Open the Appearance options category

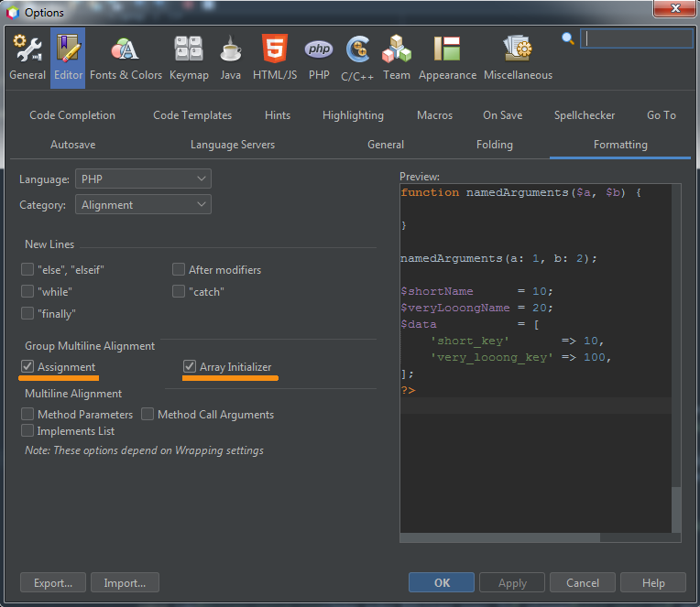[447, 58]
